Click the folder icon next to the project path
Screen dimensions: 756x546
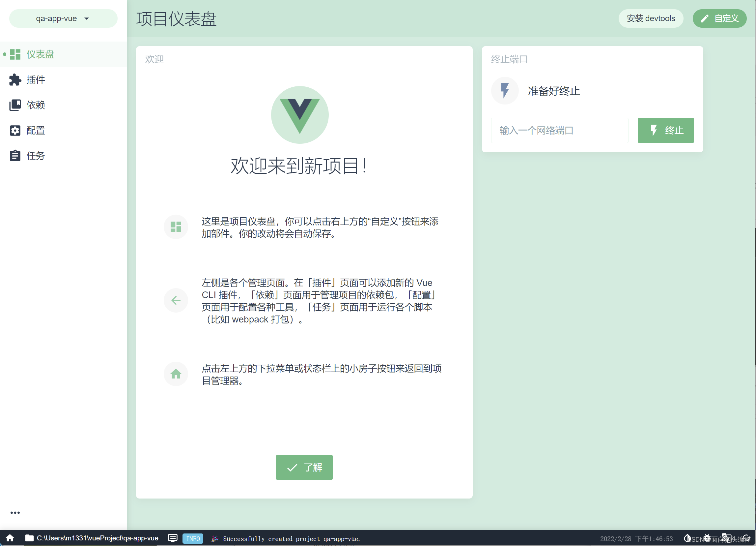(29, 538)
